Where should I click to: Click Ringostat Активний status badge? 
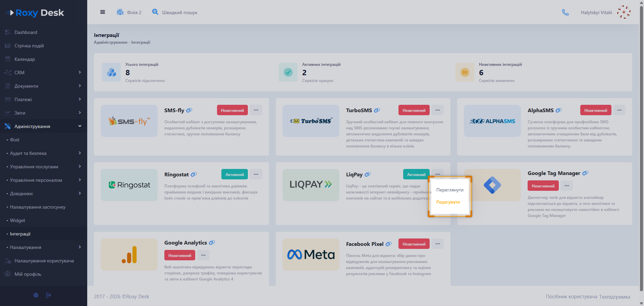coord(235,174)
